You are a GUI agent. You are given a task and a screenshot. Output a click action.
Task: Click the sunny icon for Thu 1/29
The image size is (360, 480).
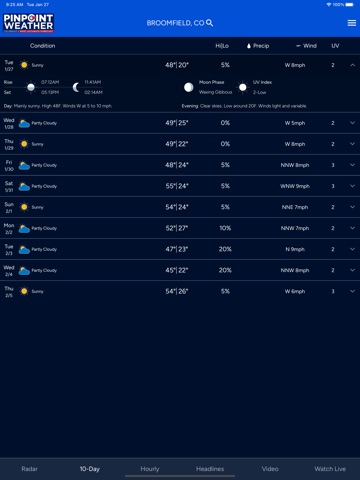pos(24,144)
